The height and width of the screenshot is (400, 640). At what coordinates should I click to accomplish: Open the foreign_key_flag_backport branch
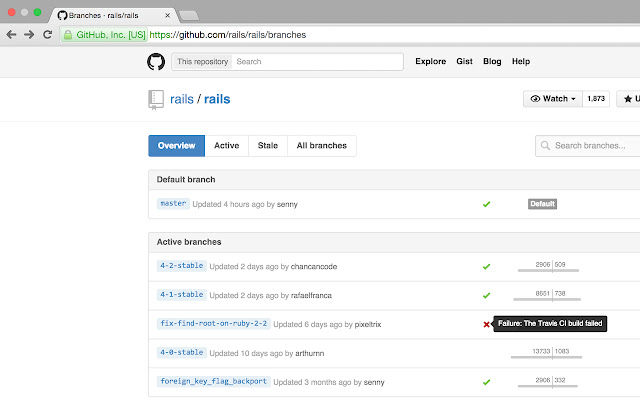[213, 382]
